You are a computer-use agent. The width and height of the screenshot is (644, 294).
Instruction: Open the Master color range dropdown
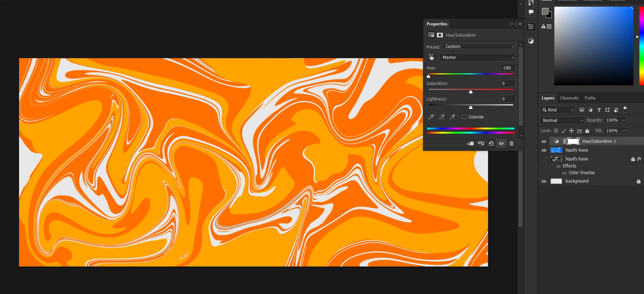click(477, 57)
